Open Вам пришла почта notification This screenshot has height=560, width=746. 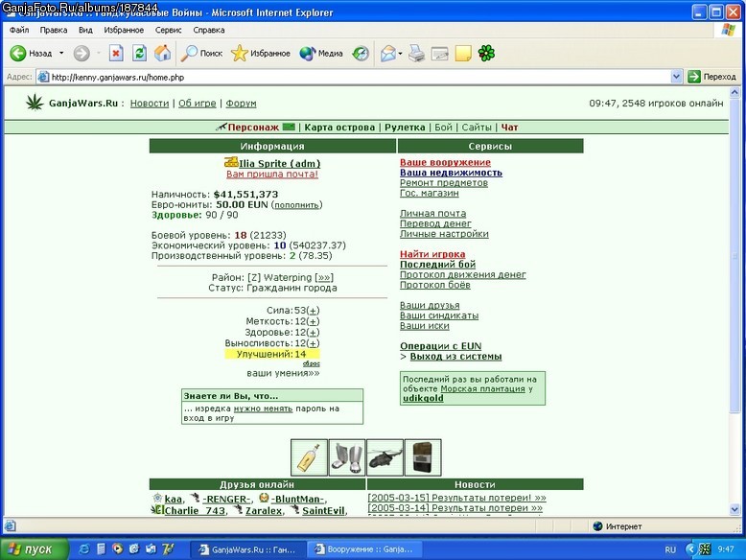coord(271,175)
